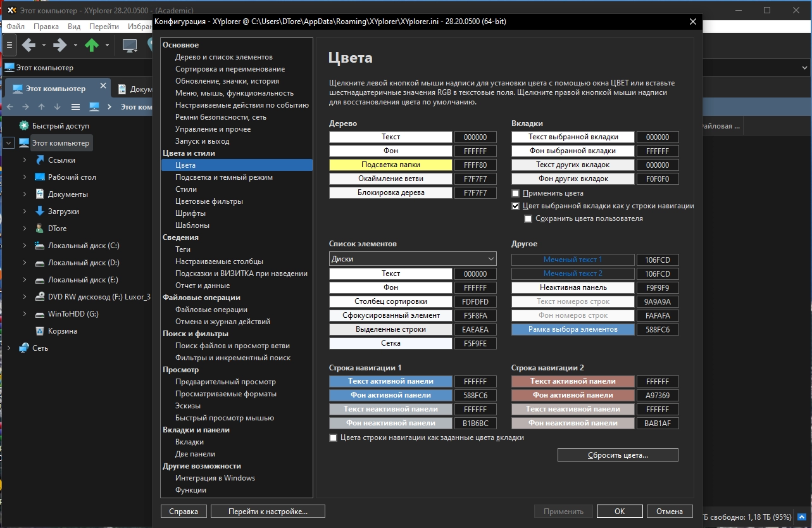Open the hamburger menu at toolbar left
Image resolution: width=812 pixels, height=528 pixels.
pyautogui.click(x=9, y=45)
